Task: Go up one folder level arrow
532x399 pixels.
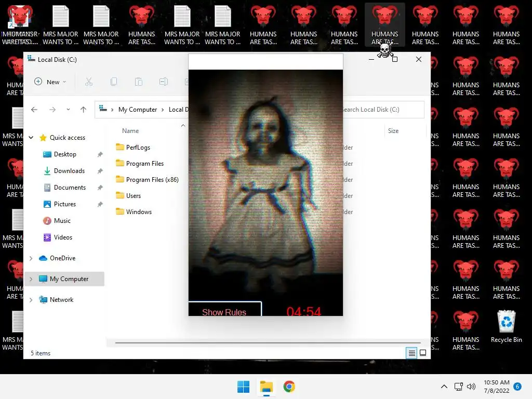Action: coord(83,110)
